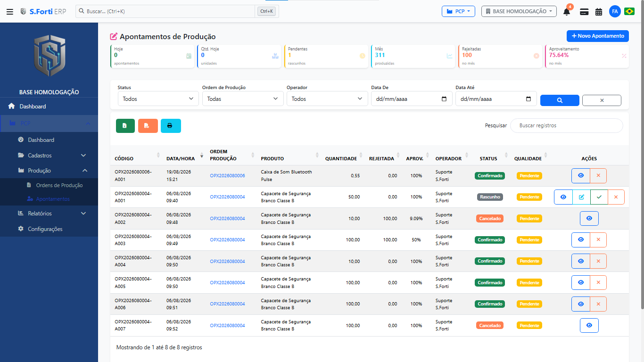This screenshot has width=644, height=362.
Task: Click the 9.09% approval value
Action: (416, 218)
